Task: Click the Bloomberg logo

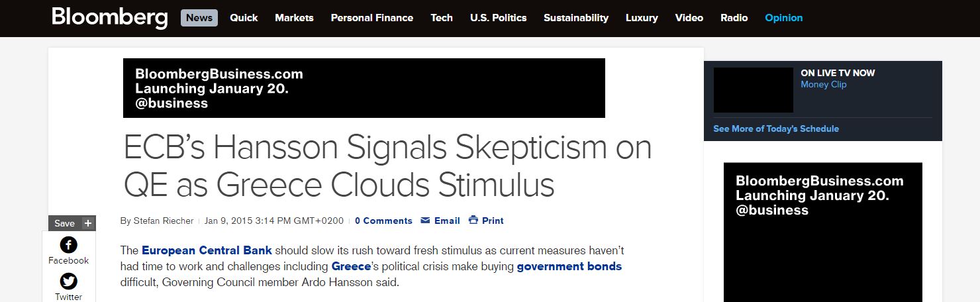Action: (x=110, y=18)
